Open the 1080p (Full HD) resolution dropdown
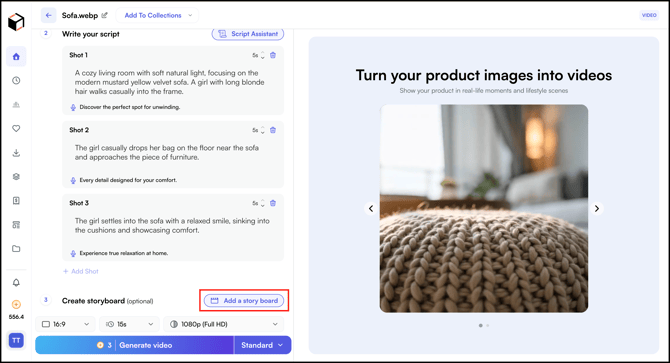The width and height of the screenshot is (670, 363). [223, 324]
